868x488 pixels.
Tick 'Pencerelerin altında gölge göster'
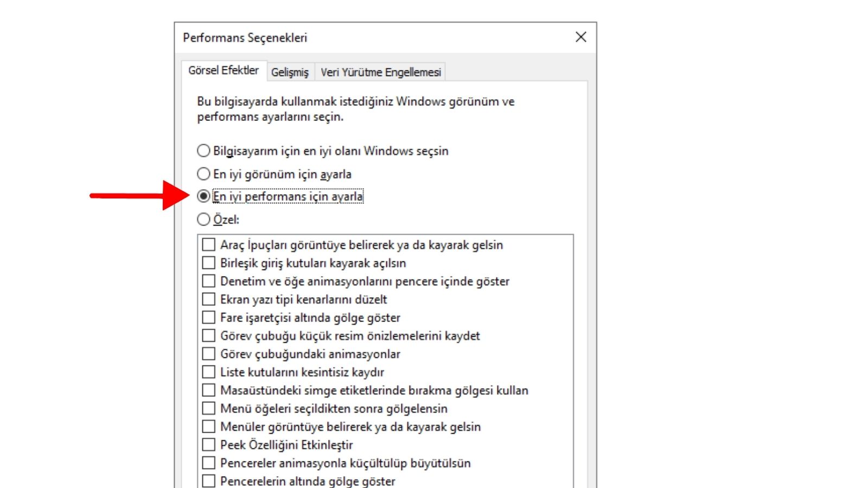[x=209, y=481]
